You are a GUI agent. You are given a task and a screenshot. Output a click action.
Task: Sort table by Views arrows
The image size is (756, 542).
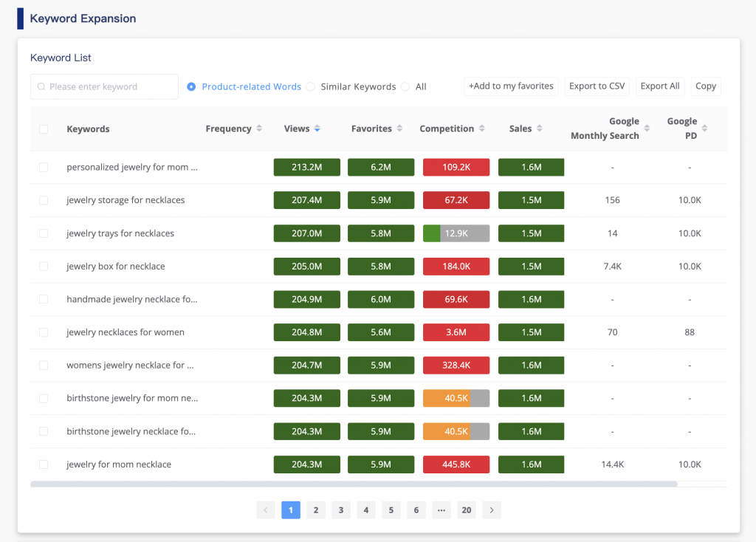tap(317, 128)
